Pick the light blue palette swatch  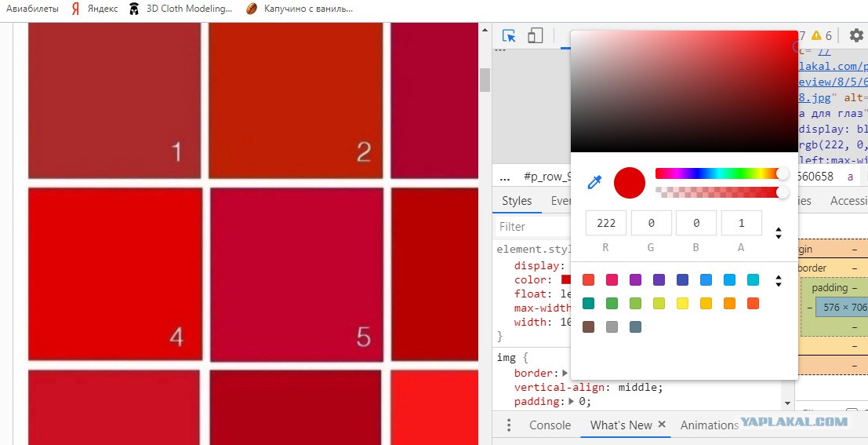click(730, 280)
